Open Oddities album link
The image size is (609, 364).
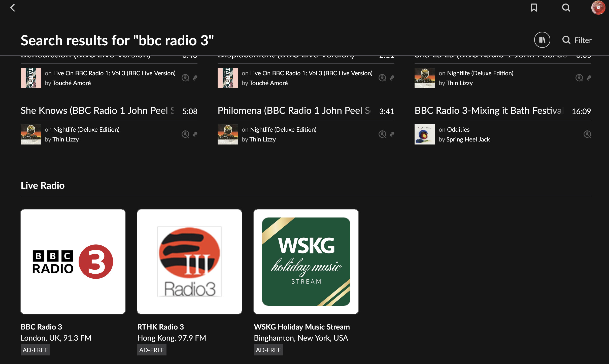click(458, 130)
